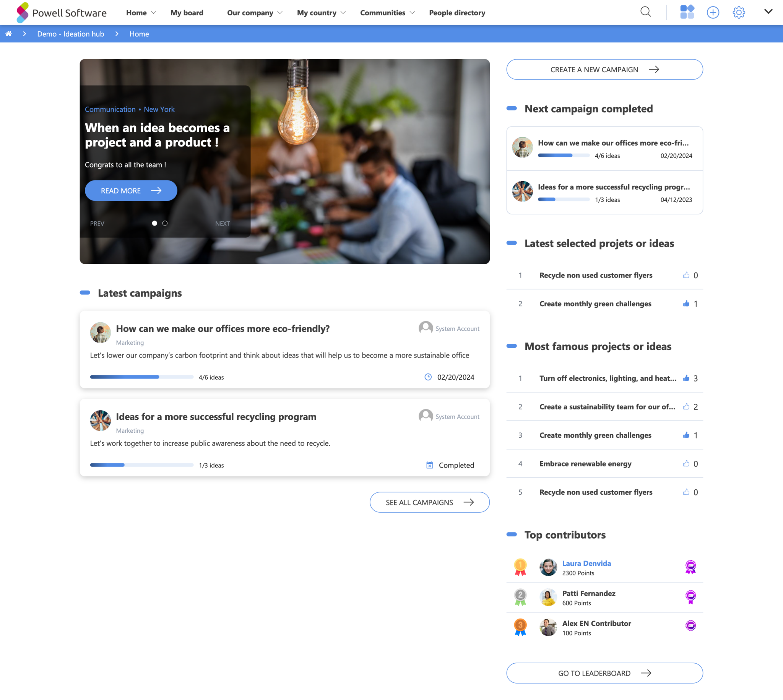Click the eco-friendly campaign progress bar

141,377
